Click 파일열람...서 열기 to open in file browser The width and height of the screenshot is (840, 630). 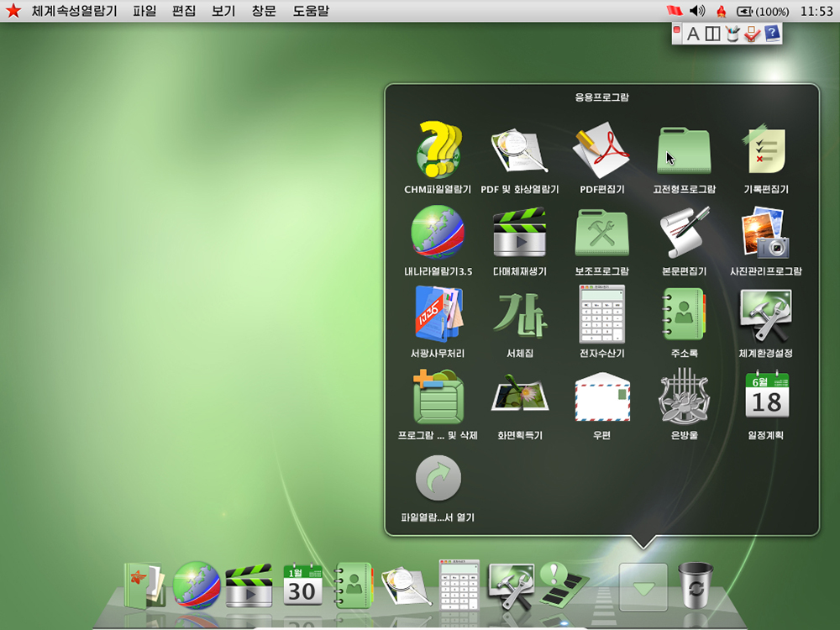click(438, 479)
